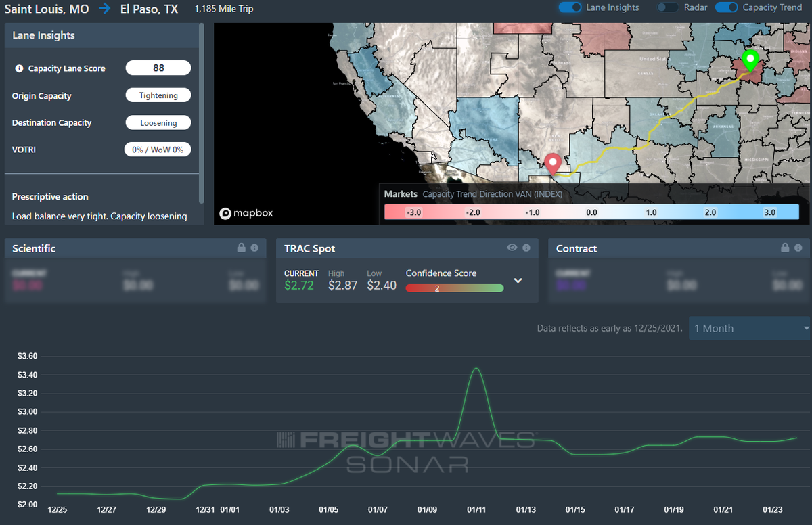The image size is (812, 525).
Task: Click the Tightening origin capacity pill
Action: coord(158,95)
